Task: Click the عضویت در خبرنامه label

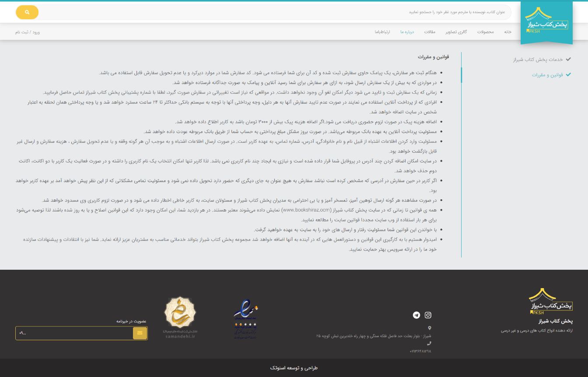Action: pyautogui.click(x=131, y=321)
